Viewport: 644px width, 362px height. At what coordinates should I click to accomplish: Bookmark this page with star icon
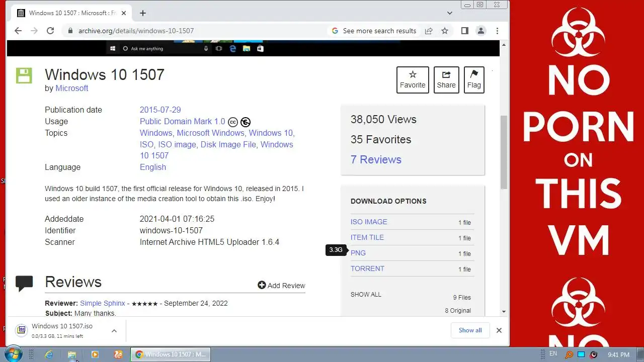[445, 31]
